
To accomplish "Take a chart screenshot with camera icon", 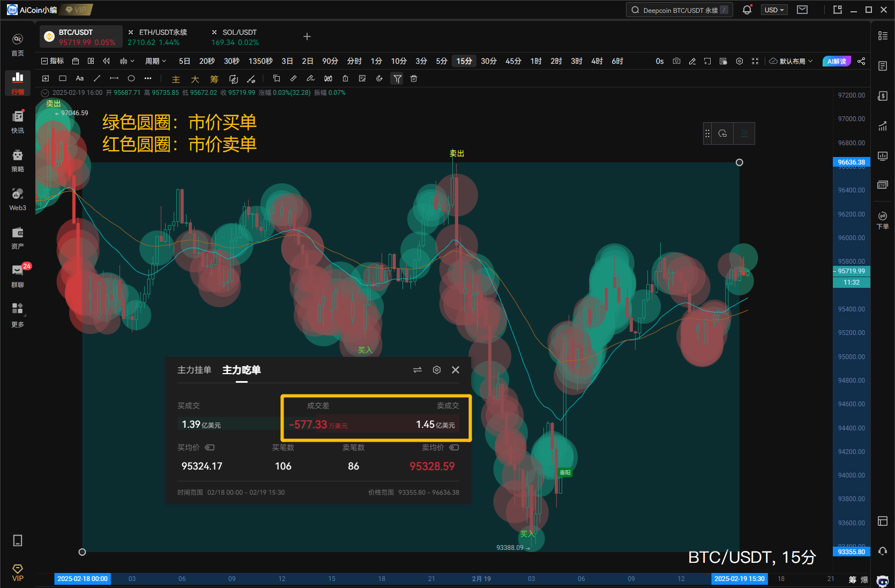I will pos(677,61).
